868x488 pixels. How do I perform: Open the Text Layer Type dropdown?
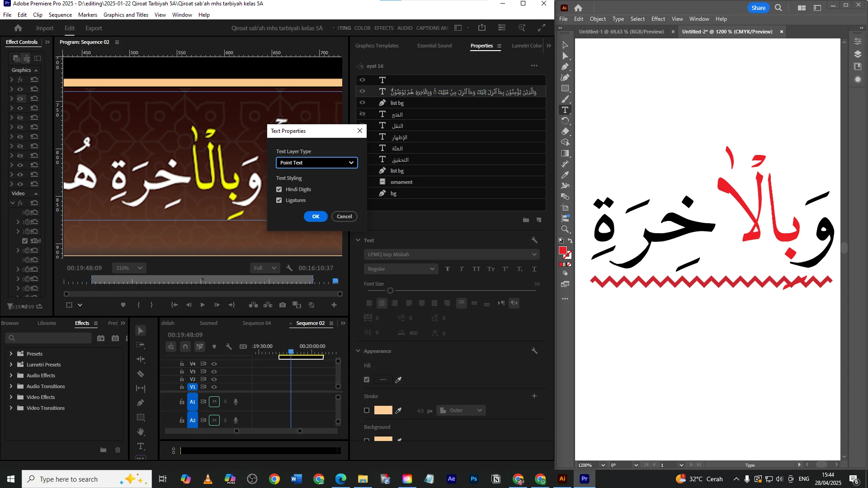coord(316,163)
